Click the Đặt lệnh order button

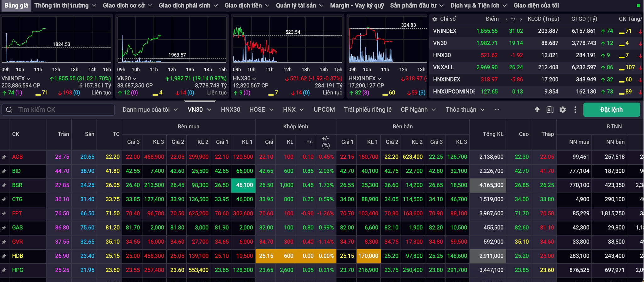(x=611, y=110)
